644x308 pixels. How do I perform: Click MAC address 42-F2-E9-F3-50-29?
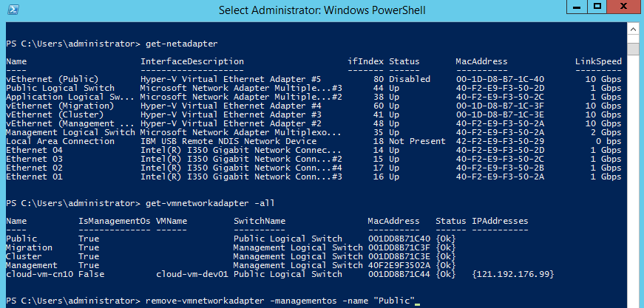coord(500,141)
